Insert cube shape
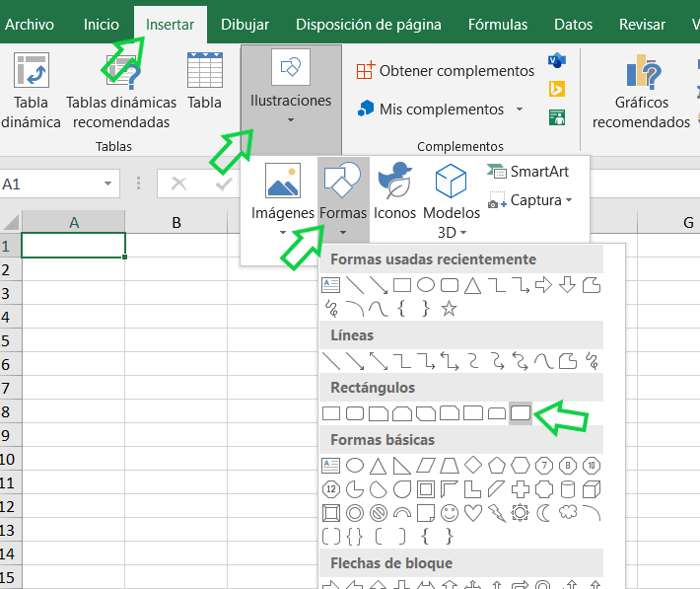 click(x=592, y=489)
